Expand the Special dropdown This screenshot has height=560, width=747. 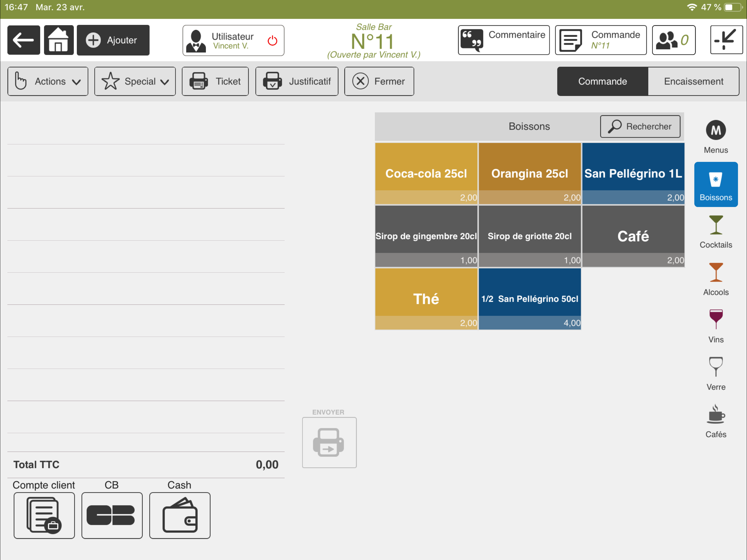click(135, 81)
